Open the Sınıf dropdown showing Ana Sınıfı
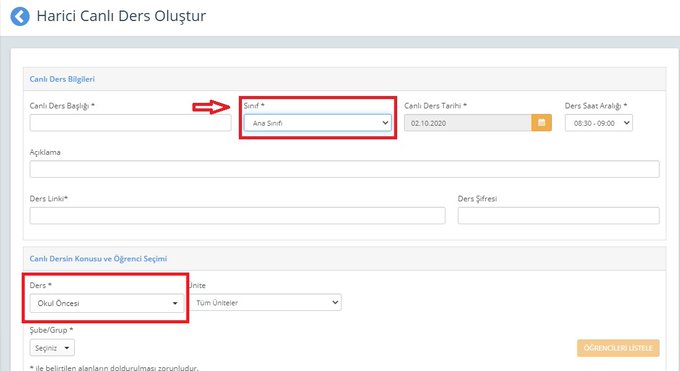Screen dimensions: 680x371 (317, 123)
